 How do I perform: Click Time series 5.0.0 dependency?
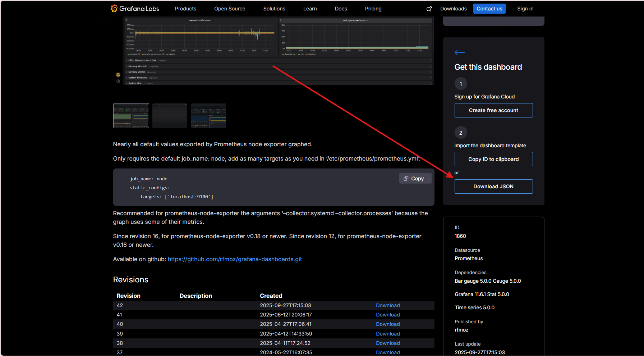(474, 308)
